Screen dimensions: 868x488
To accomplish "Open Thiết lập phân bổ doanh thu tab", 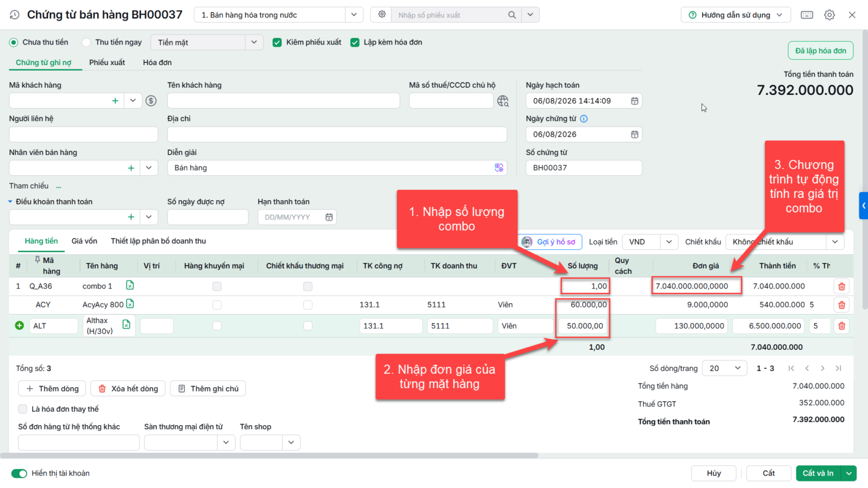I will pyautogui.click(x=158, y=241).
